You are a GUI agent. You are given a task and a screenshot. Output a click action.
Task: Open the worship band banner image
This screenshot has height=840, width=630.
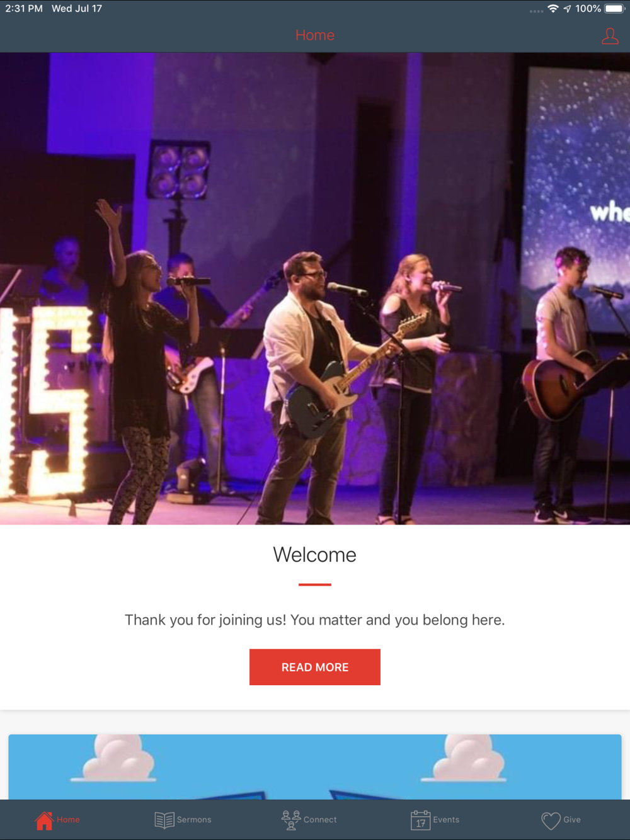point(315,288)
